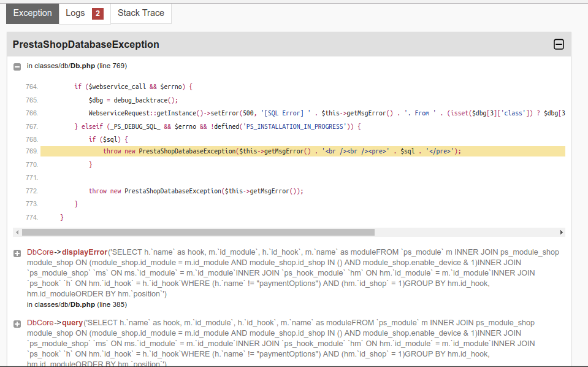Click the elseif _PS_DEBUG_SQL_ line 767

click(x=218, y=126)
